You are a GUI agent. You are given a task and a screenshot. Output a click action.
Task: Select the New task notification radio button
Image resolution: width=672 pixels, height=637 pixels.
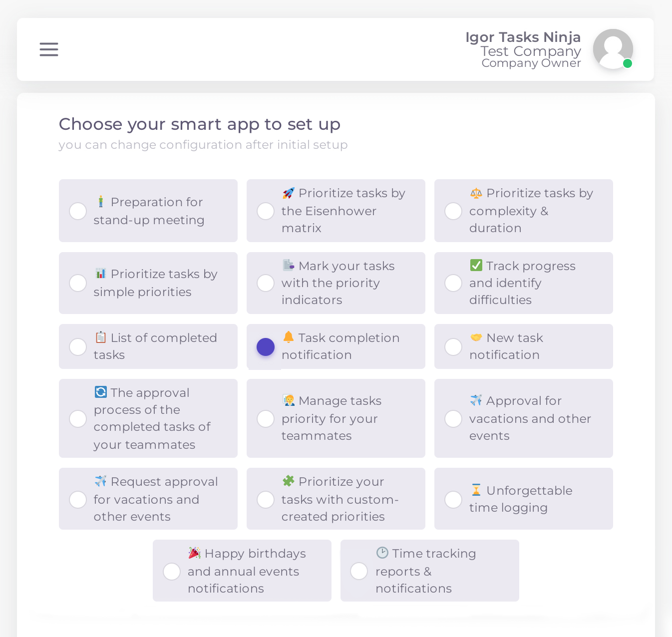pos(453,347)
